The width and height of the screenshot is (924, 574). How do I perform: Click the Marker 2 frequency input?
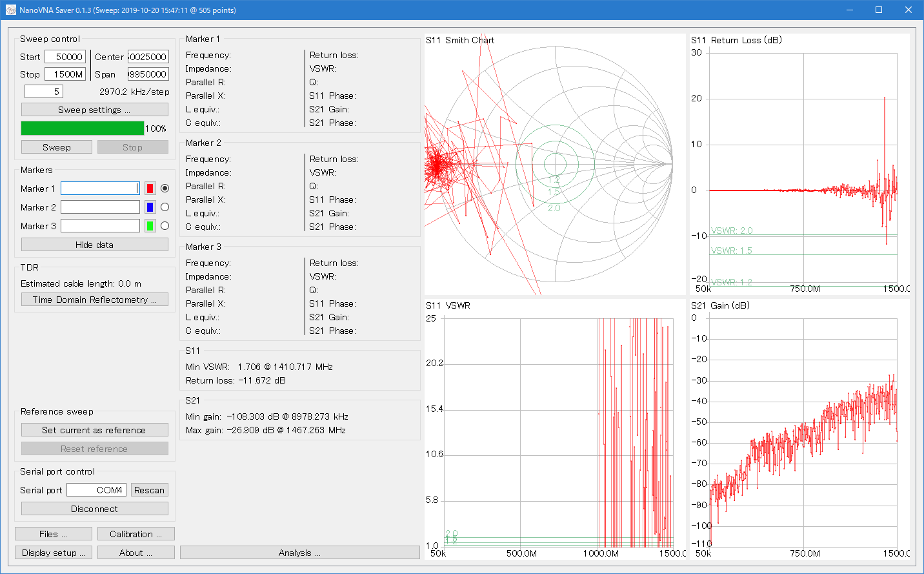(100, 207)
